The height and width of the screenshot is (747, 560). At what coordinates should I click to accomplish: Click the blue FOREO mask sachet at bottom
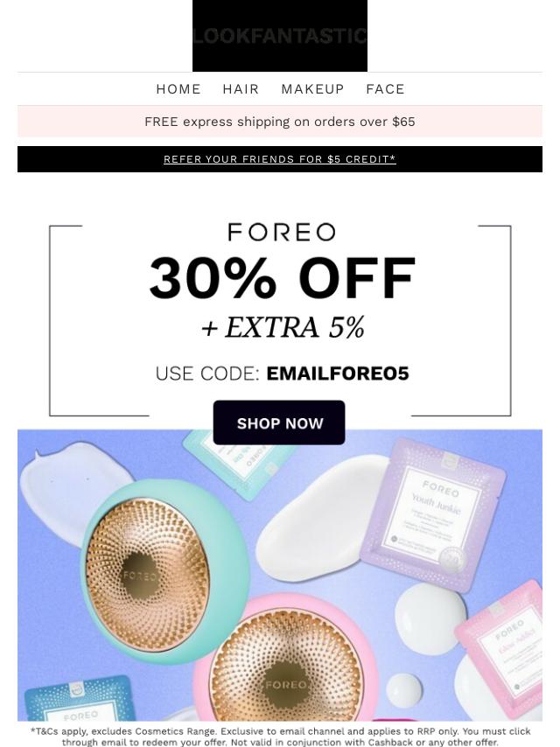point(78,698)
